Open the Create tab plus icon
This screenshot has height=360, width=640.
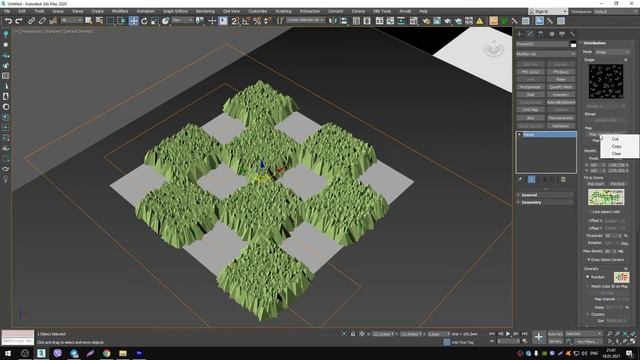520,34
